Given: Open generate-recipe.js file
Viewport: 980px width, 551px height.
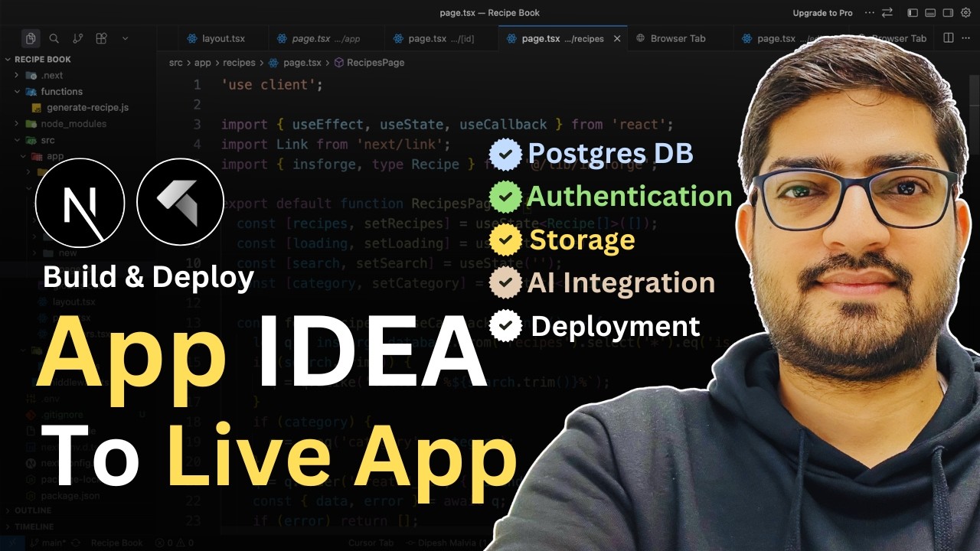Looking at the screenshot, I should click(x=78, y=107).
